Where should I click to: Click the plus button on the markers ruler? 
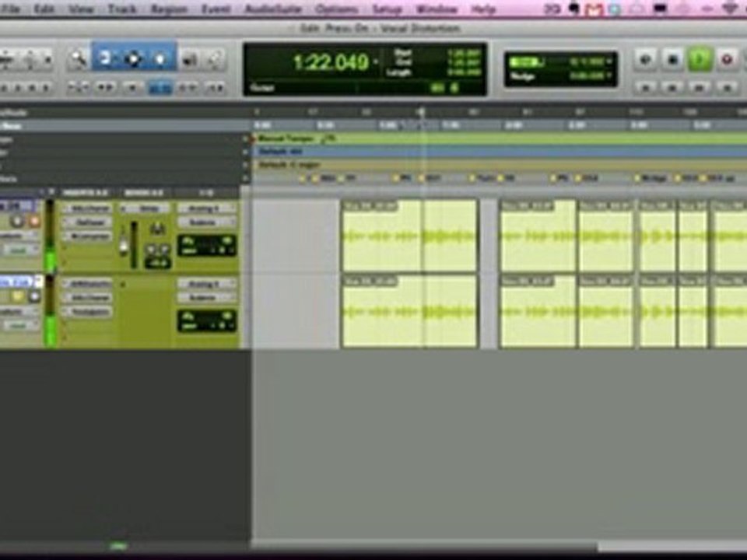246,179
